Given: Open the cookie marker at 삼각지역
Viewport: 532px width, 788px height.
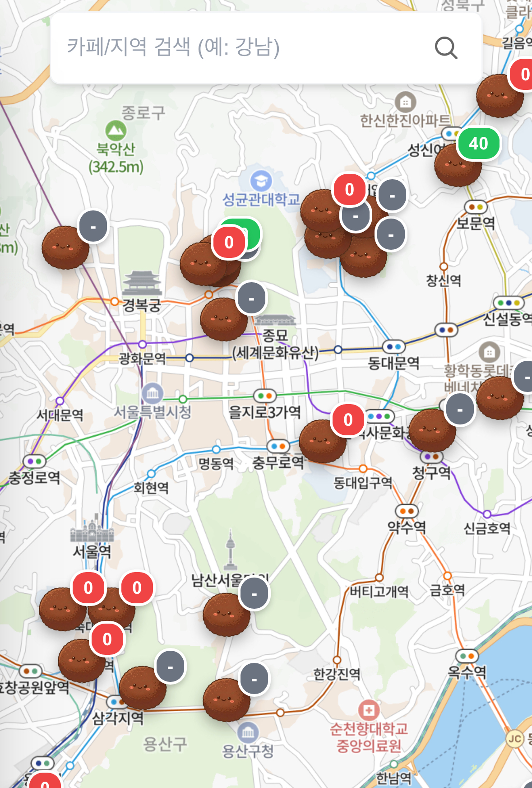Looking at the screenshot, I should [142, 688].
